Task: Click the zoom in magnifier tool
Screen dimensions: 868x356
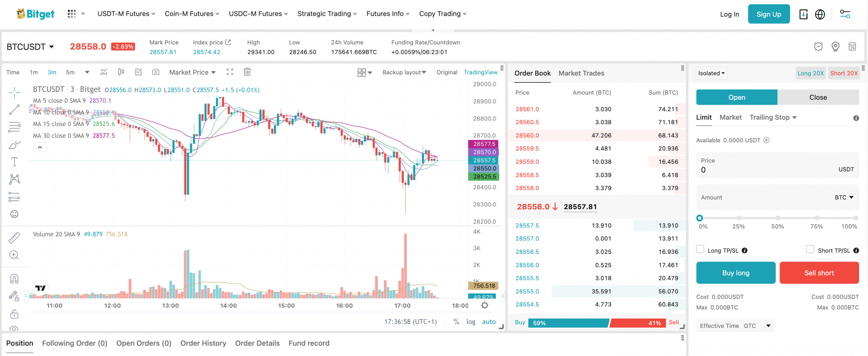Action: pyautogui.click(x=14, y=255)
